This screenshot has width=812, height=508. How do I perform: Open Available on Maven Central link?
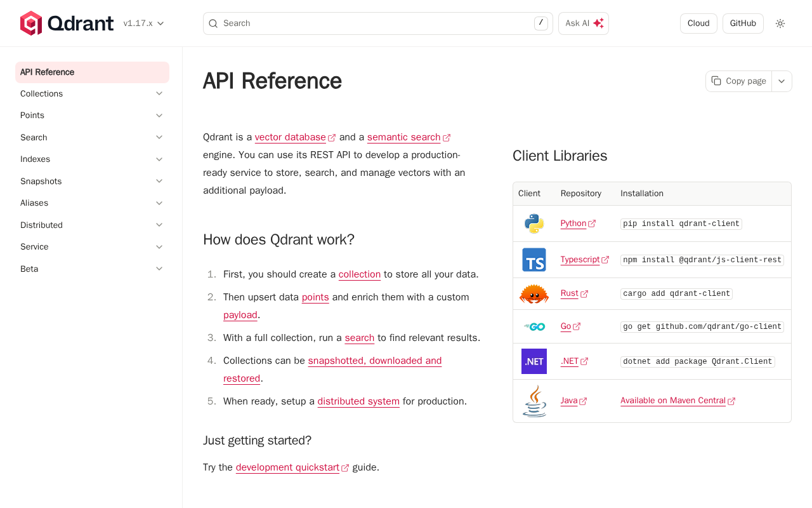pos(673,401)
